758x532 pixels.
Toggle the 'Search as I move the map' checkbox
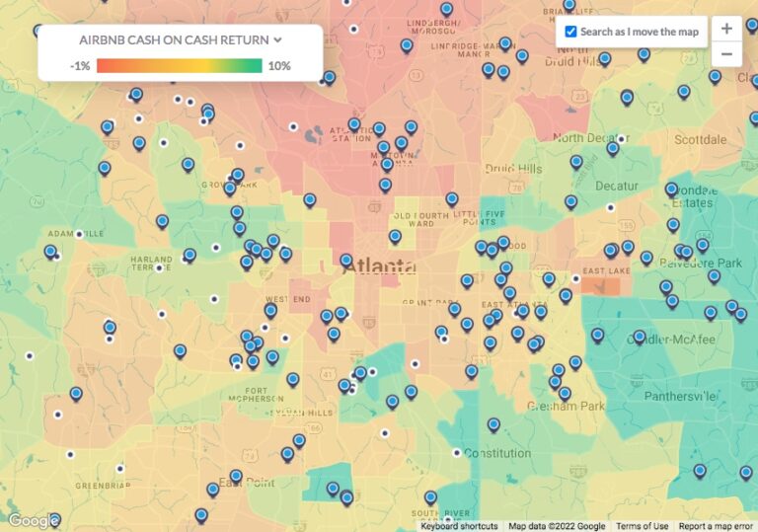pyautogui.click(x=570, y=32)
